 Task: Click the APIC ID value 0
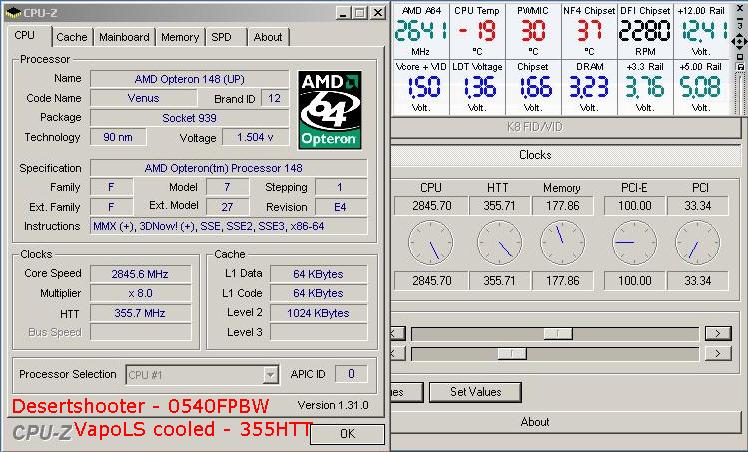[x=352, y=374]
